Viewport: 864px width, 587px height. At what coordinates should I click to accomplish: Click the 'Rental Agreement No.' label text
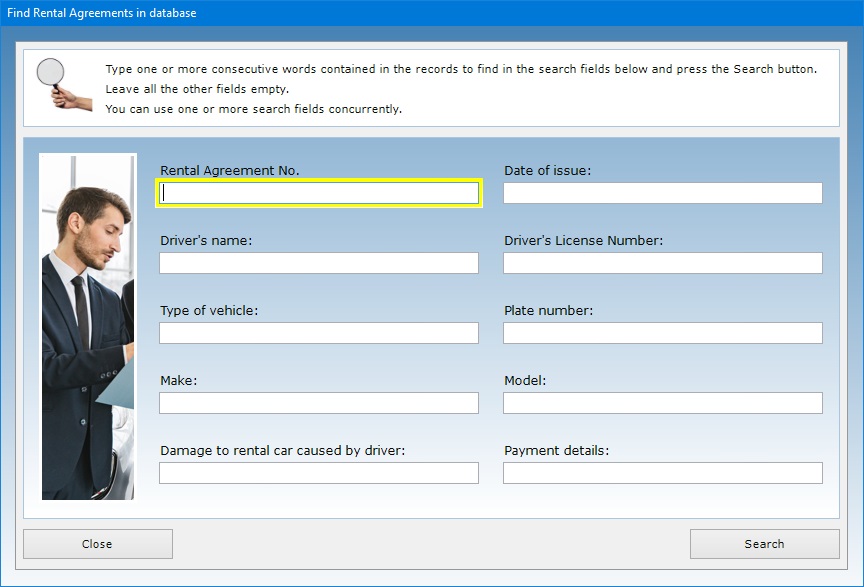[x=229, y=171]
